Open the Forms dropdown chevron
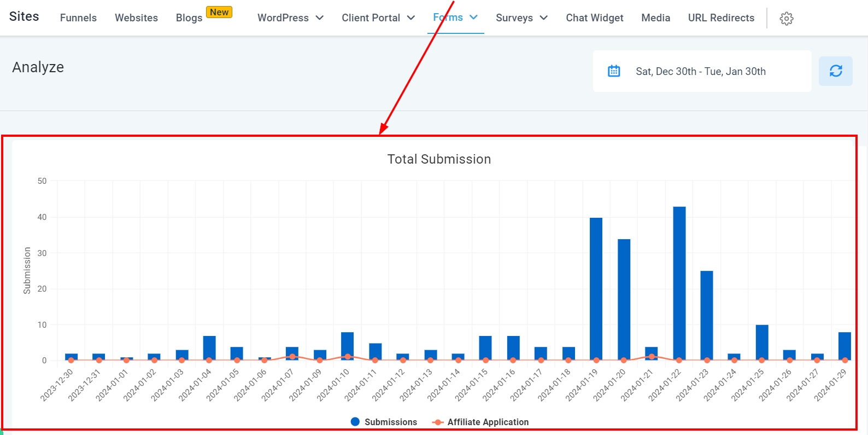The image size is (868, 435). click(473, 18)
